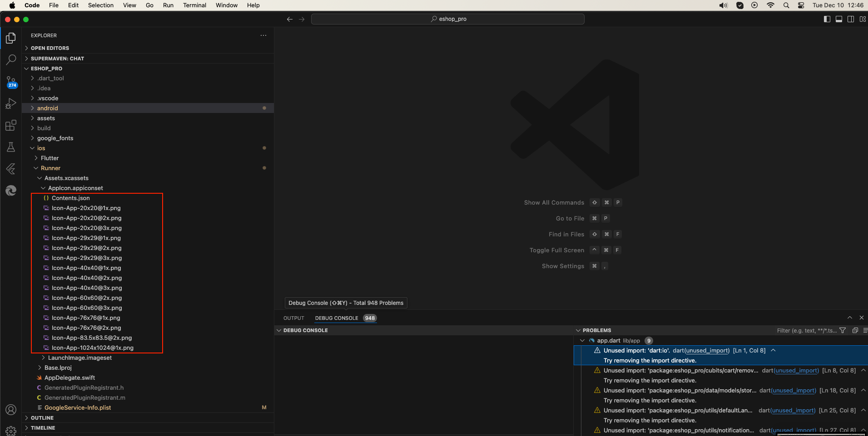Close the bottom panel
868x436 pixels.
862,318
